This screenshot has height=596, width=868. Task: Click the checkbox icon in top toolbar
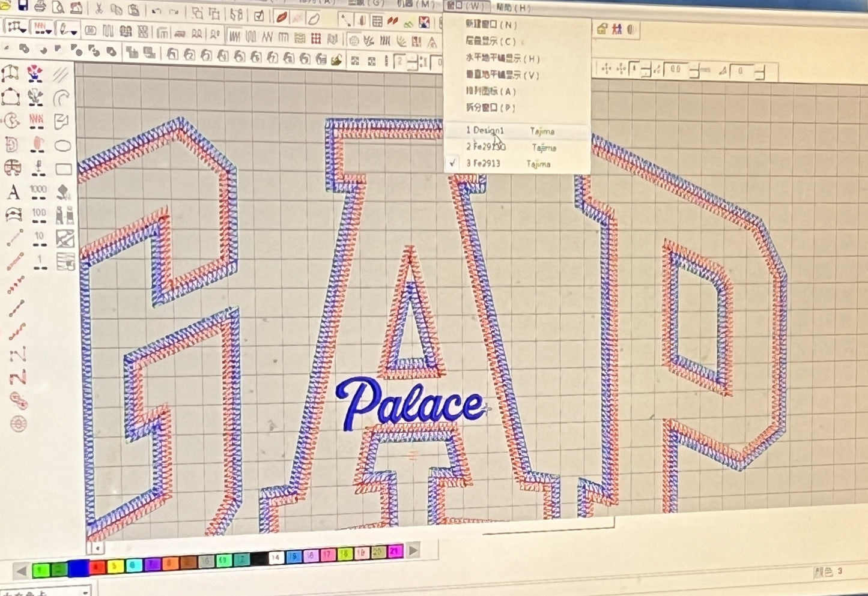click(x=259, y=16)
